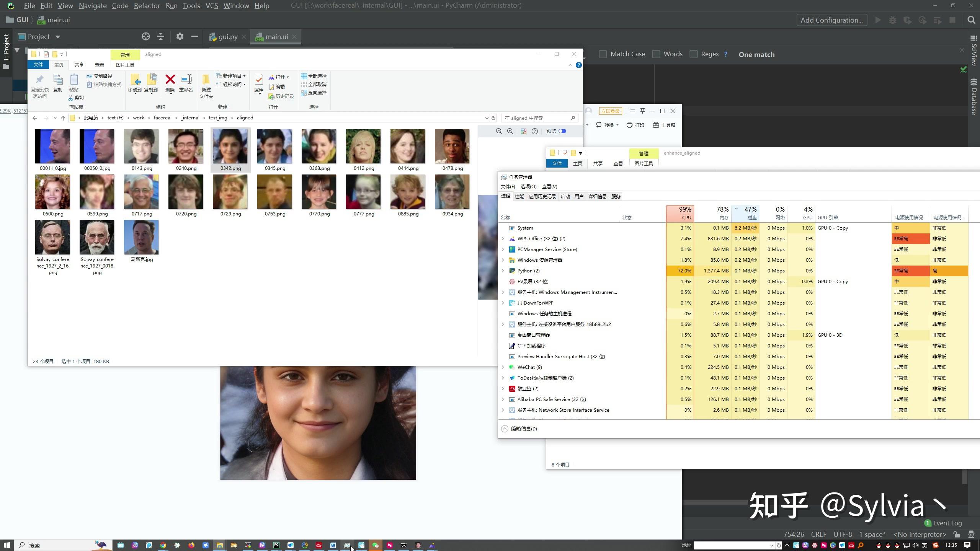Switch to the gui.py editor tab
The width and height of the screenshot is (980, 551).
pos(228,37)
